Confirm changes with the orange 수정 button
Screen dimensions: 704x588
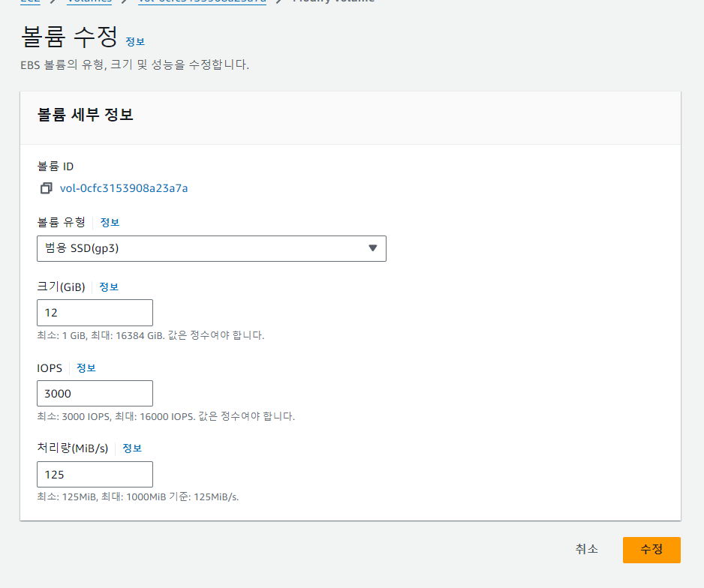tap(651, 550)
